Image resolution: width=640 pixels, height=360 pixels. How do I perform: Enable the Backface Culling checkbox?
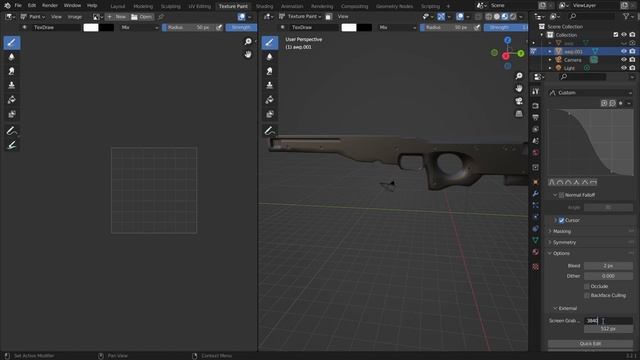click(587, 296)
